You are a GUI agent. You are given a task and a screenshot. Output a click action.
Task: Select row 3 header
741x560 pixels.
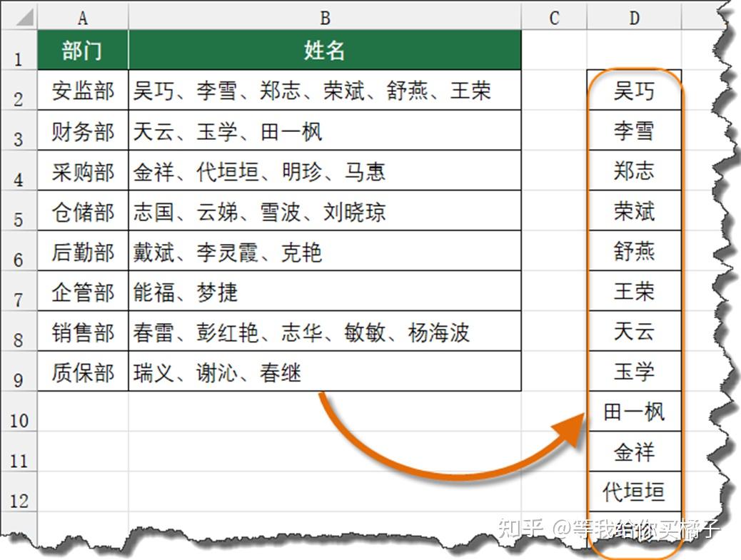(19, 131)
